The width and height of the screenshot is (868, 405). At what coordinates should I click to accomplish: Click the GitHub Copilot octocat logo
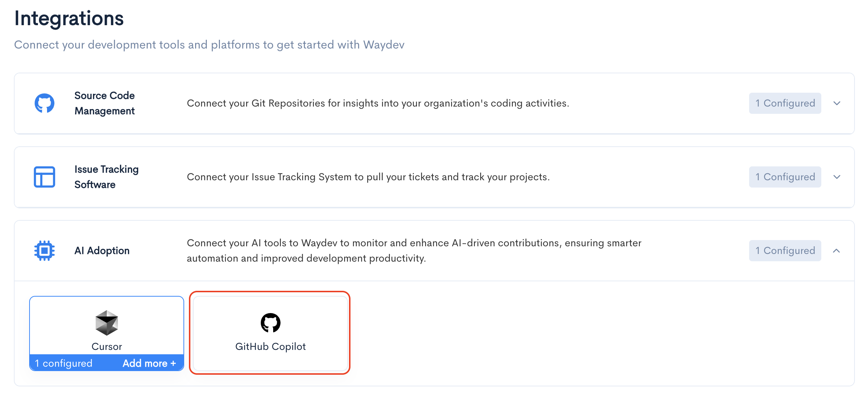pos(270,323)
